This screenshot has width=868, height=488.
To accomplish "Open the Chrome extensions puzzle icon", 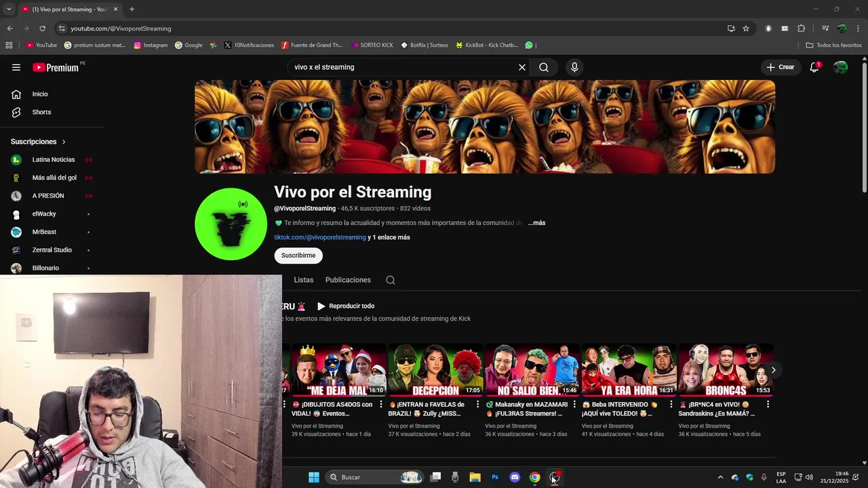I will pyautogui.click(x=802, y=28).
